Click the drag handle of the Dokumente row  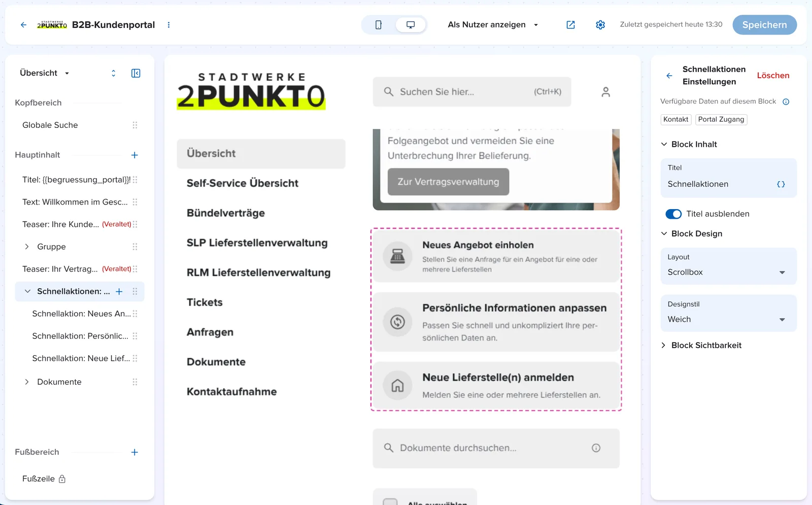coord(135,382)
